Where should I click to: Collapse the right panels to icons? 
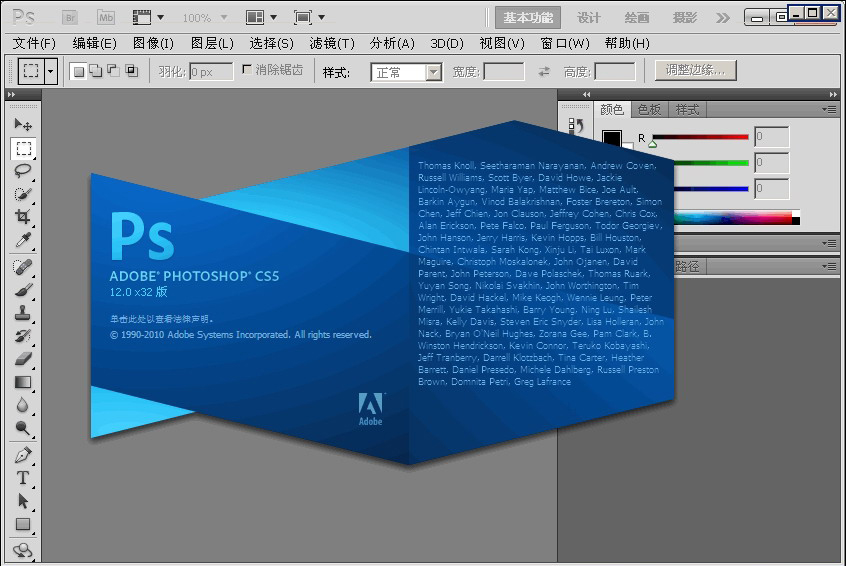tap(833, 94)
